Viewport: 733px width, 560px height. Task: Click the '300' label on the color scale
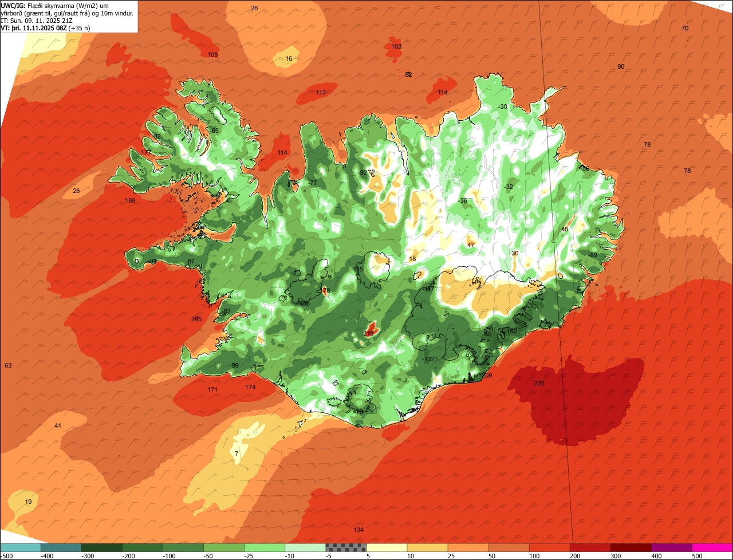615,556
